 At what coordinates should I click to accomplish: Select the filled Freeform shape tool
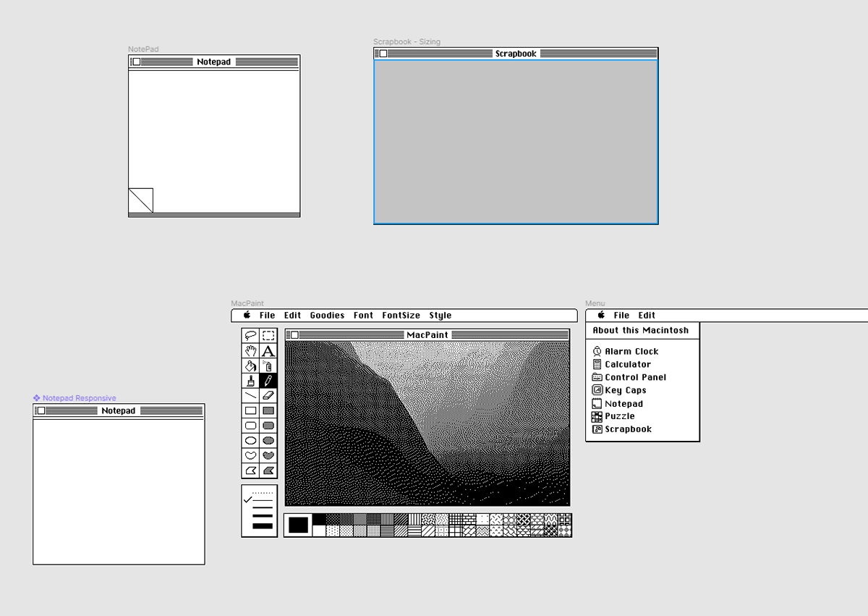(x=268, y=455)
